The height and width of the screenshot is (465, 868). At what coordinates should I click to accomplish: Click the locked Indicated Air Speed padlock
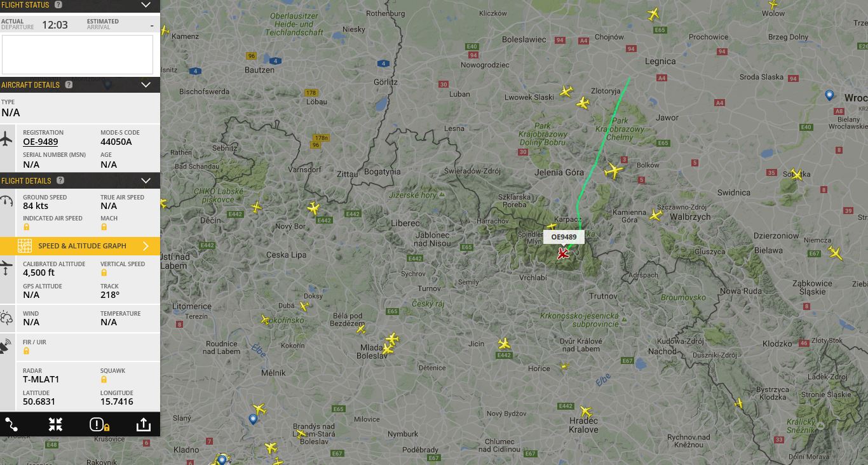click(26, 227)
